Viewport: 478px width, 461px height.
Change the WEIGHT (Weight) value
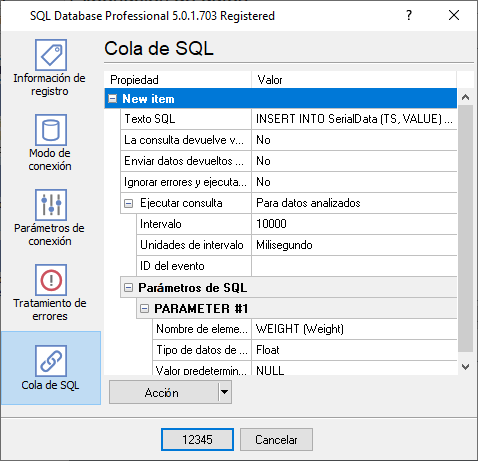pos(354,329)
